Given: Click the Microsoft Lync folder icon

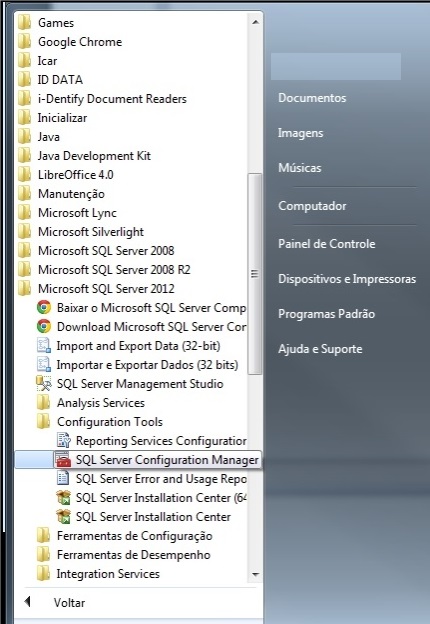Looking at the screenshot, I should pyautogui.click(x=24, y=213).
